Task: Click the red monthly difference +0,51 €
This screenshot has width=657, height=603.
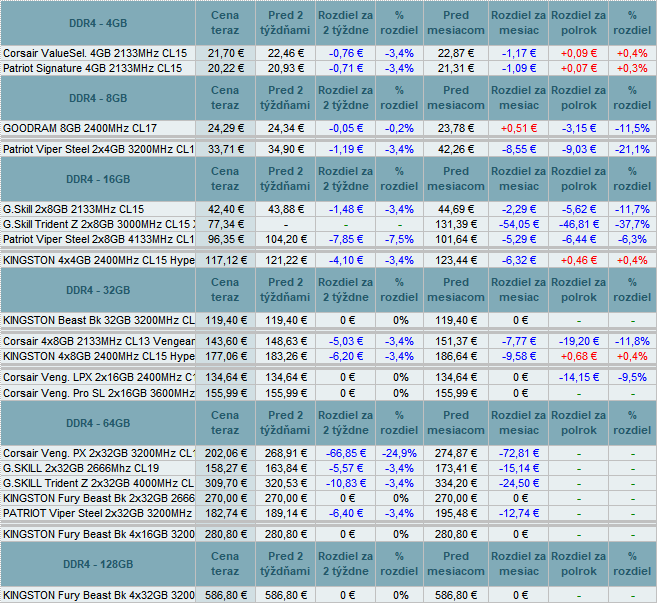Action: (519, 128)
